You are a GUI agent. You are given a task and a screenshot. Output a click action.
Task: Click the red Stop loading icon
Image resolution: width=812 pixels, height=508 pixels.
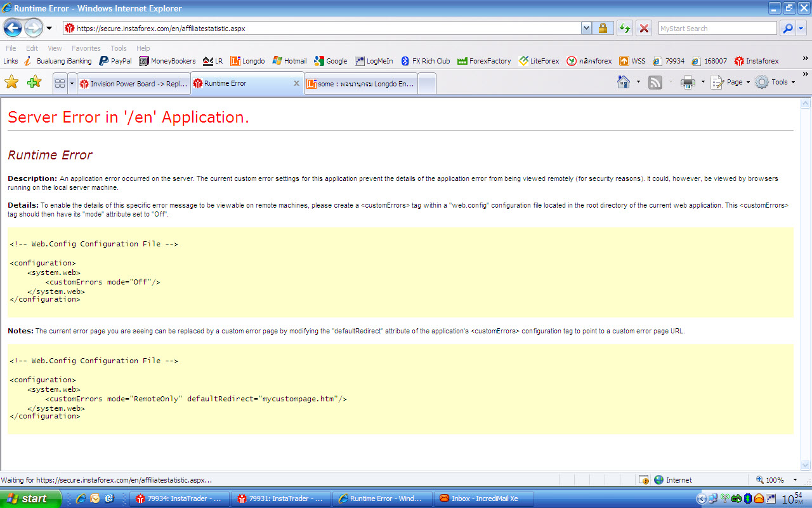pyautogui.click(x=644, y=29)
